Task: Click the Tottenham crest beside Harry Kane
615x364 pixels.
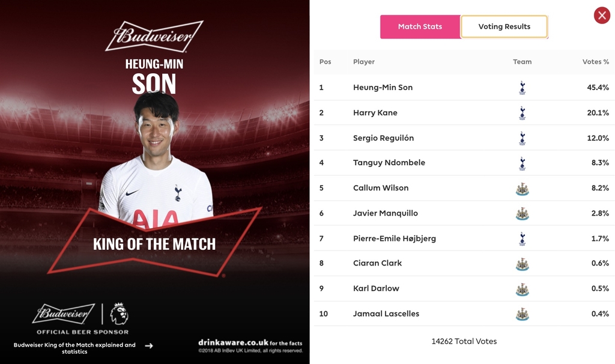Action: [x=522, y=113]
